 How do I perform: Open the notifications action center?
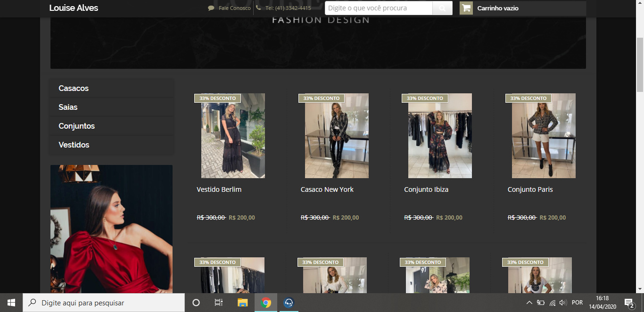pos(629,303)
